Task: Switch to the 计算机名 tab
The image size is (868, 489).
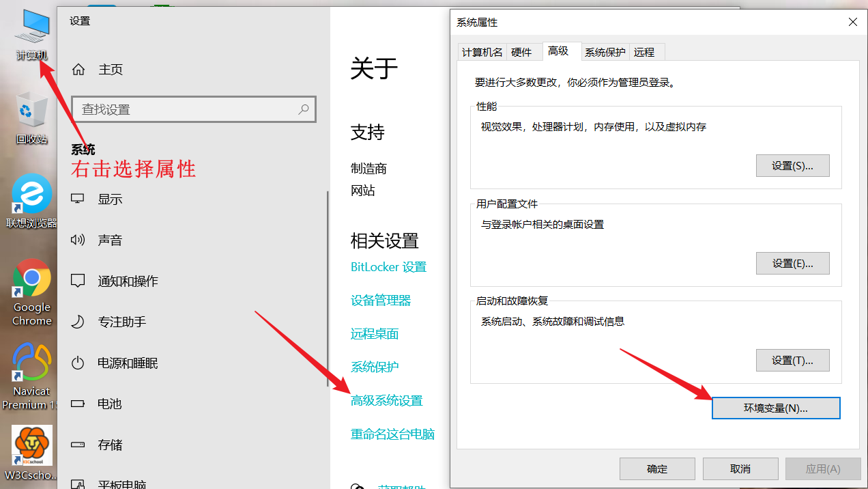Action: click(x=482, y=52)
